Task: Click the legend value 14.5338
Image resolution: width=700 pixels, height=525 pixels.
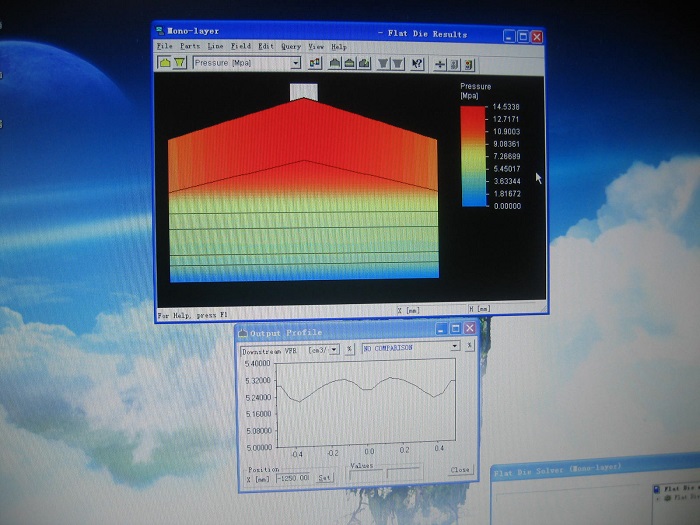Action: pyautogui.click(x=506, y=107)
